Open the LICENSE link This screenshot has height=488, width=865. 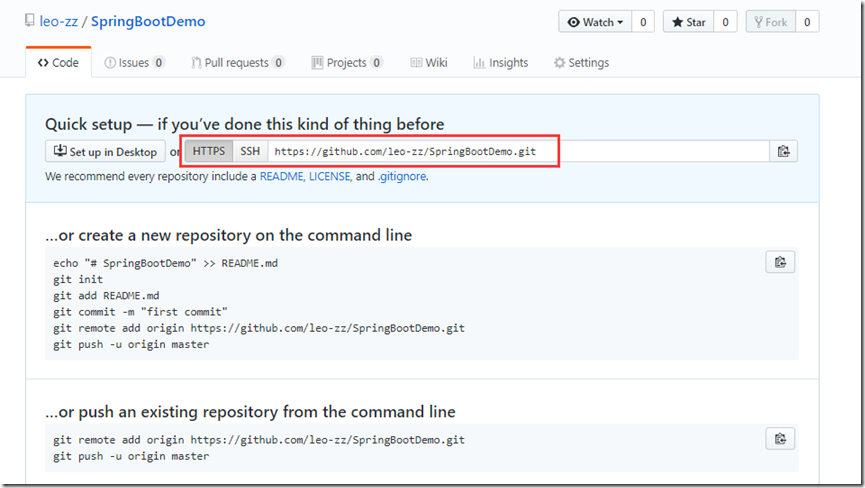329,177
